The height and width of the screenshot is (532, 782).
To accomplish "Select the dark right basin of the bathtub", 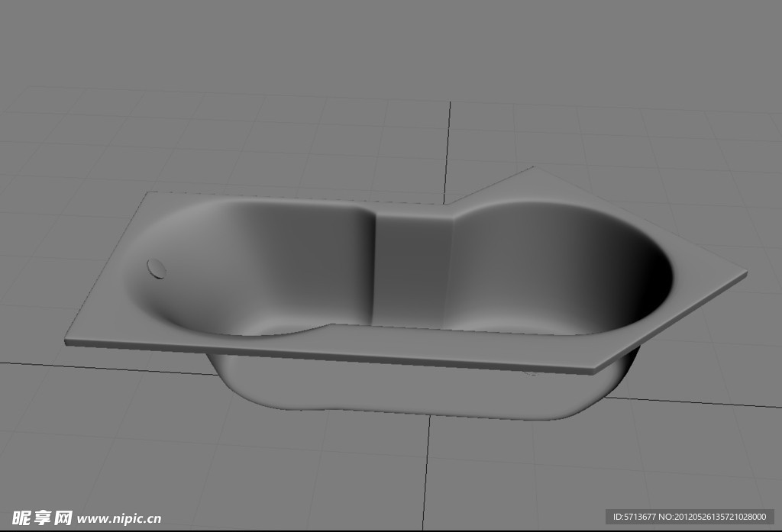I will (x=580, y=267).
